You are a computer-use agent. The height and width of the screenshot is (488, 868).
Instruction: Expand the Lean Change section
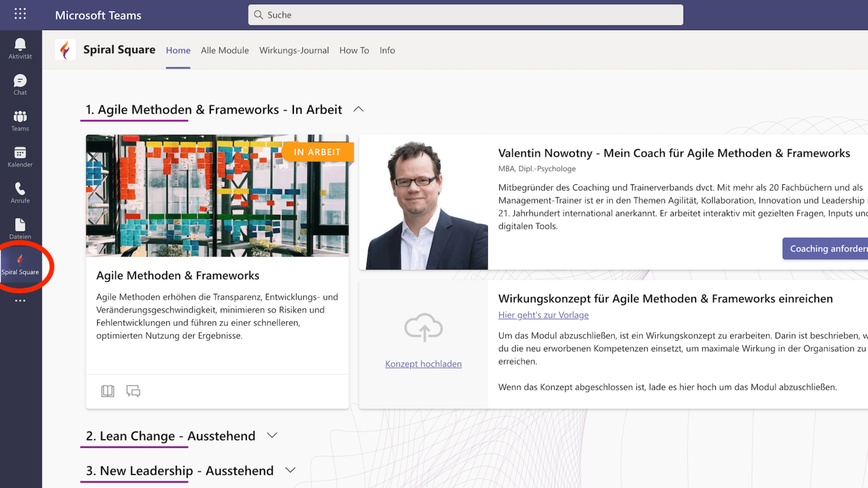pyautogui.click(x=272, y=435)
